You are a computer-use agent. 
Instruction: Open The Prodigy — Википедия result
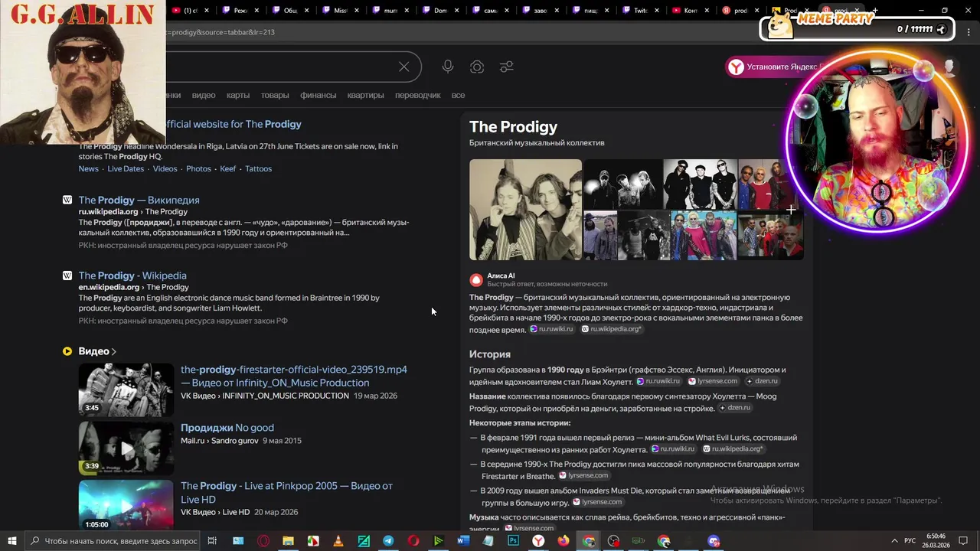(x=139, y=200)
